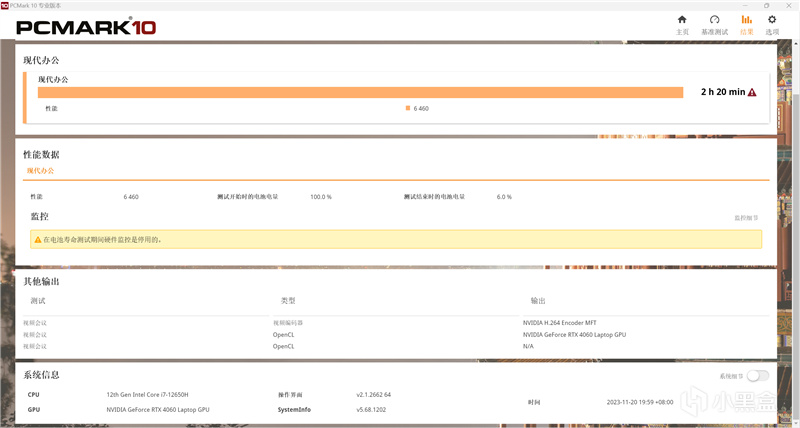Go to the 主页 home icon
This screenshot has width=800, height=428.
(x=682, y=19)
